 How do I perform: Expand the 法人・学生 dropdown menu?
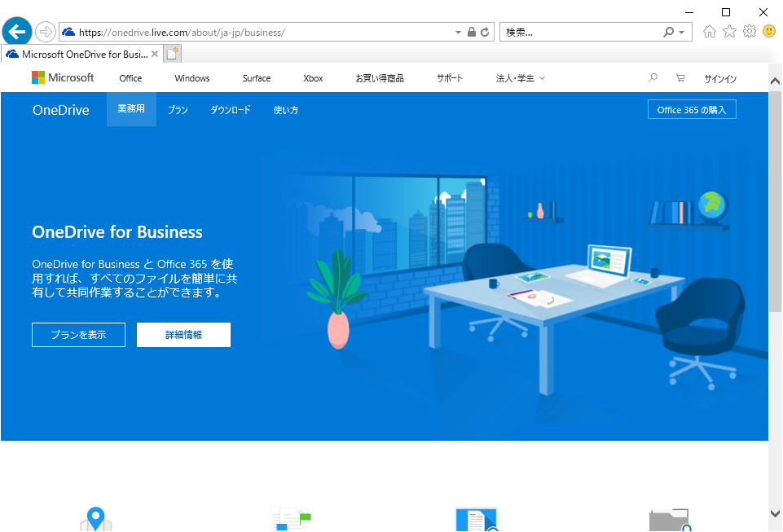pyautogui.click(x=521, y=78)
